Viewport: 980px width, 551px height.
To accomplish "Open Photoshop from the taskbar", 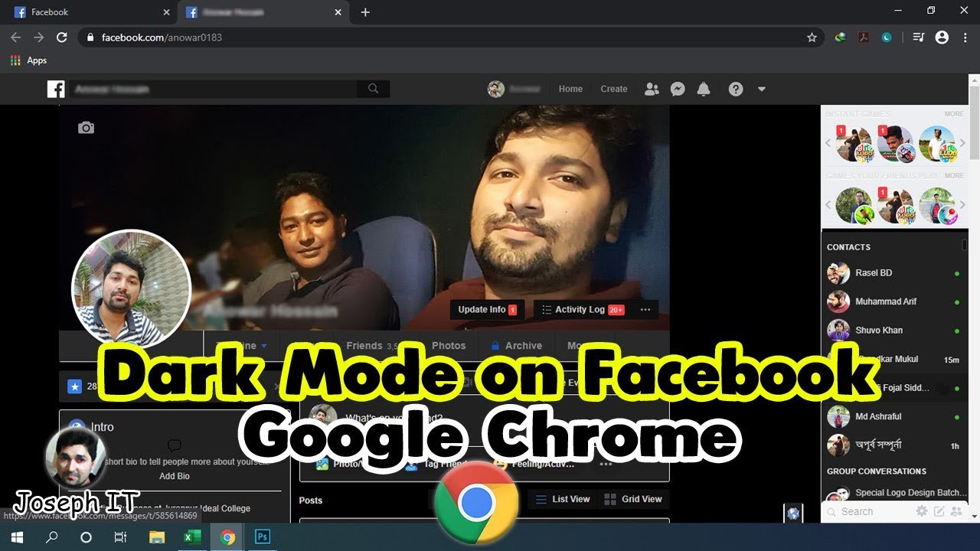I will coord(263,537).
